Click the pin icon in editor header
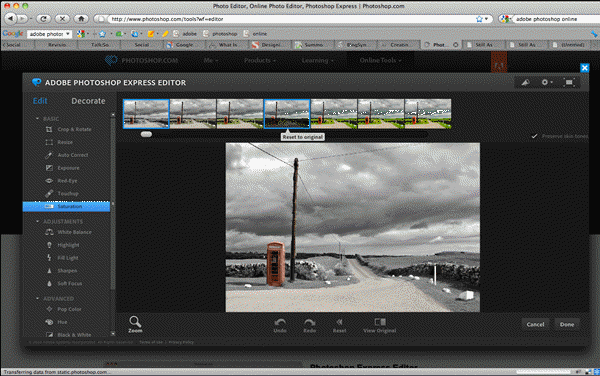The image size is (600, 376). [x=525, y=82]
